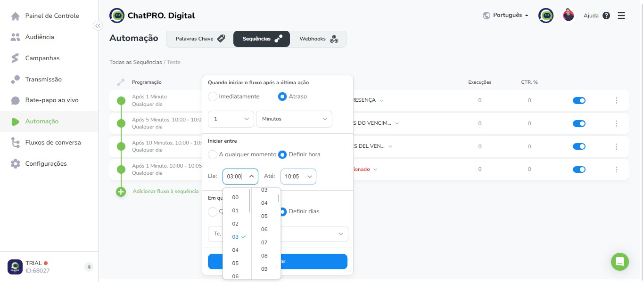The width and height of the screenshot is (644, 282).
Task: Click the Configurações gear icon
Action: coord(16,164)
